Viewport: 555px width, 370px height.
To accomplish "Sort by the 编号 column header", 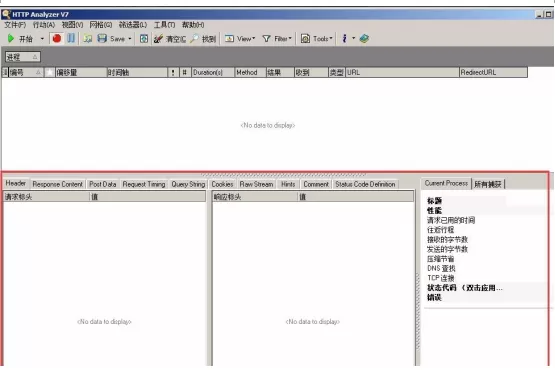I will 25,73.
